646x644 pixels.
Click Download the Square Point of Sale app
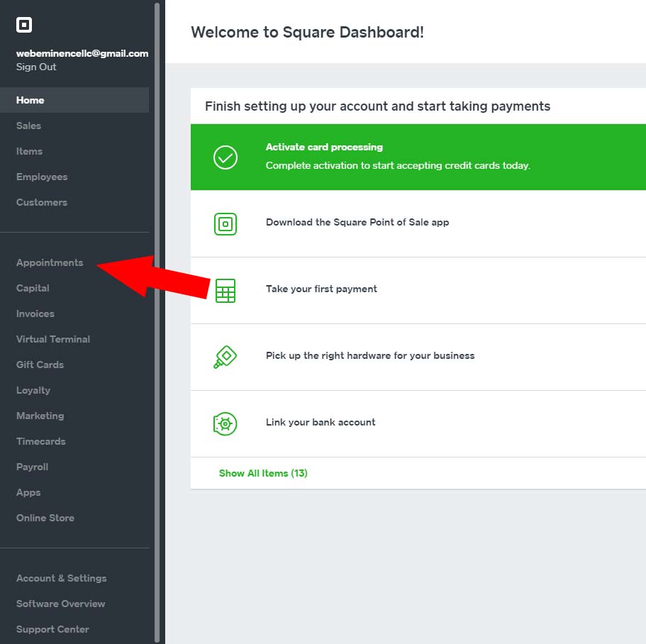click(x=357, y=223)
